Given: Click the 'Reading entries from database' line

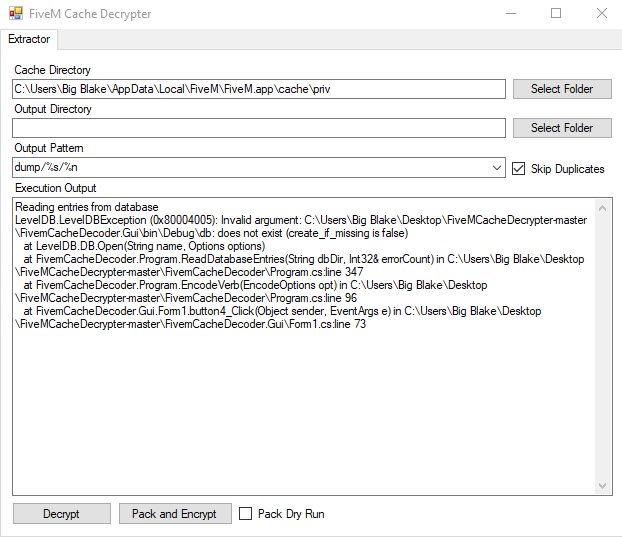Looking at the screenshot, I should click(x=86, y=207).
